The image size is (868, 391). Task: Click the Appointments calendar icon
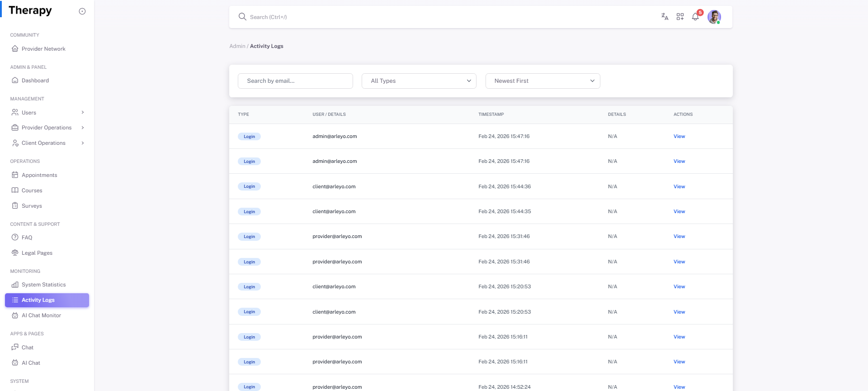point(15,175)
